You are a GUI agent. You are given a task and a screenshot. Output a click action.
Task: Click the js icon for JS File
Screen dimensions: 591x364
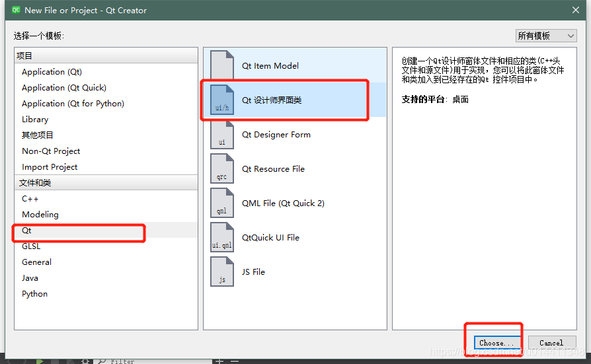click(x=222, y=272)
